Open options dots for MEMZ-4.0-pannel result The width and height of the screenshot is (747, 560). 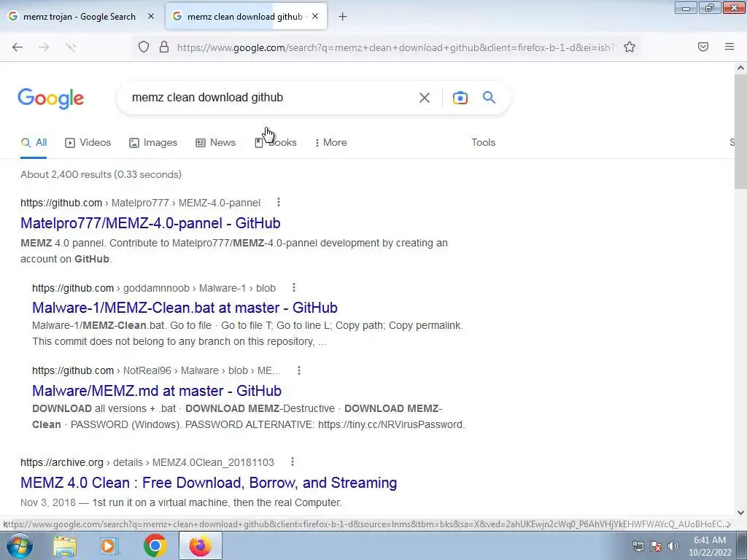[279, 203]
